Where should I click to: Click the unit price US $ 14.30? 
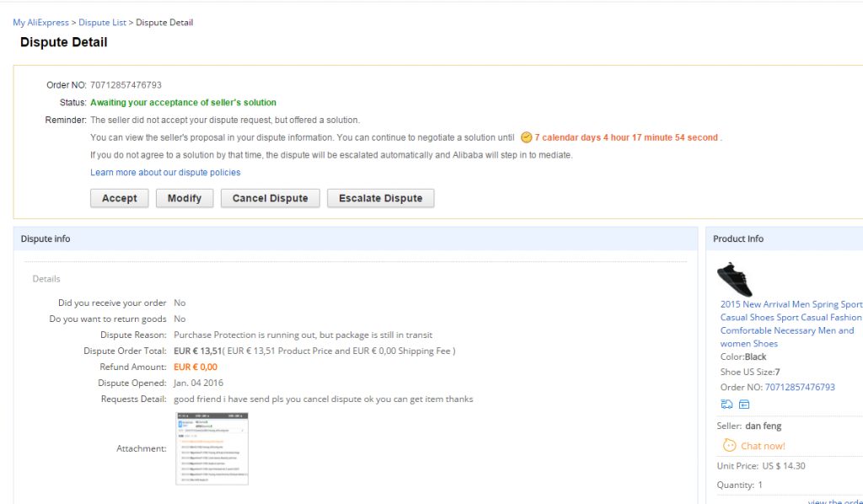click(x=784, y=466)
